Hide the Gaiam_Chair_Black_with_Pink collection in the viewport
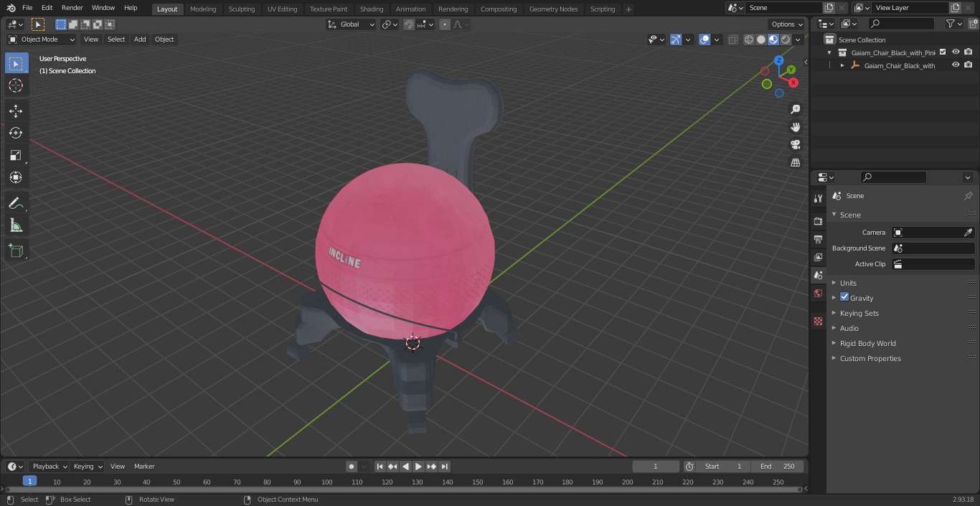The width and height of the screenshot is (980, 506). [x=956, y=52]
